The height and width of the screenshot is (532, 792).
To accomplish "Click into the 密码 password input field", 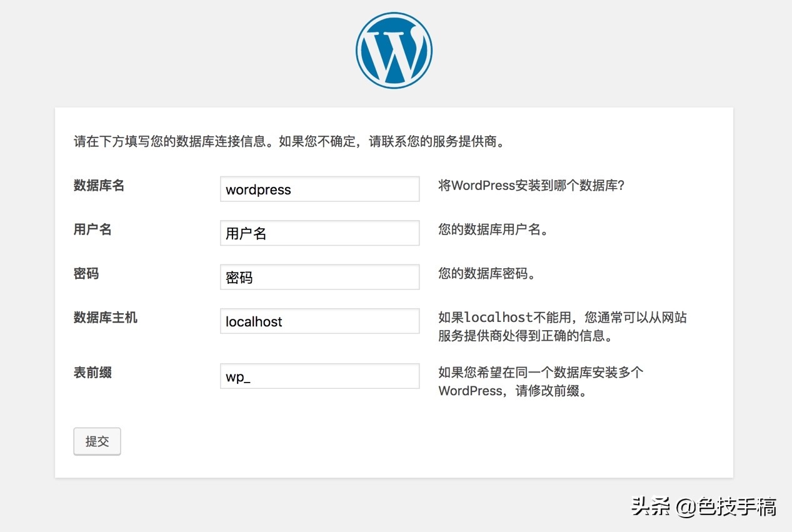I will tap(319, 277).
